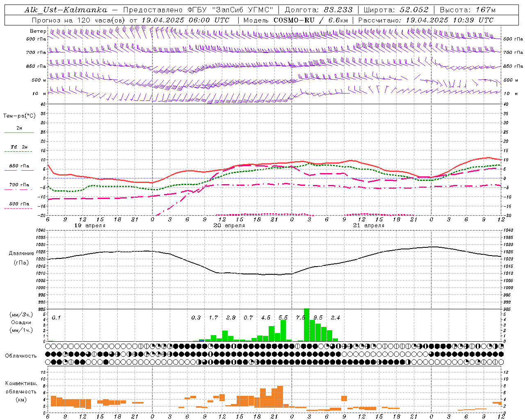
Task: Select the Тем-ра(°C) temperature panel label
Action: [x=19, y=116]
